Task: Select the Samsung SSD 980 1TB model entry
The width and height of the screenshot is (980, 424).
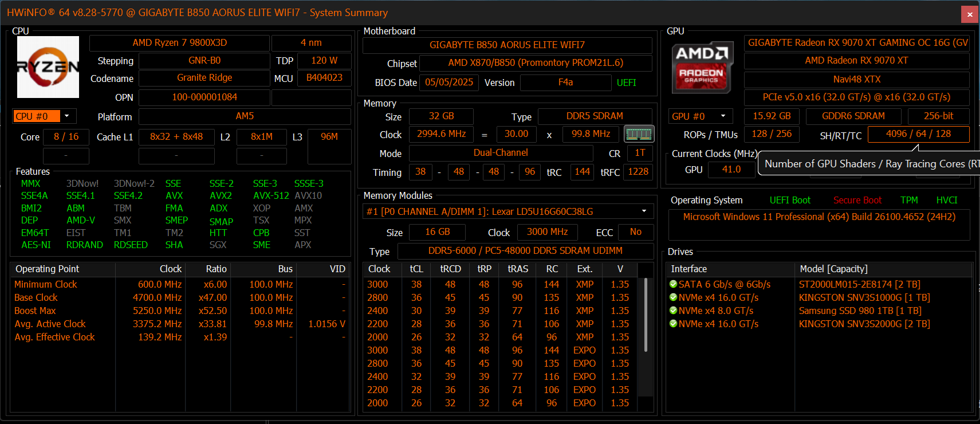Action: tap(860, 311)
